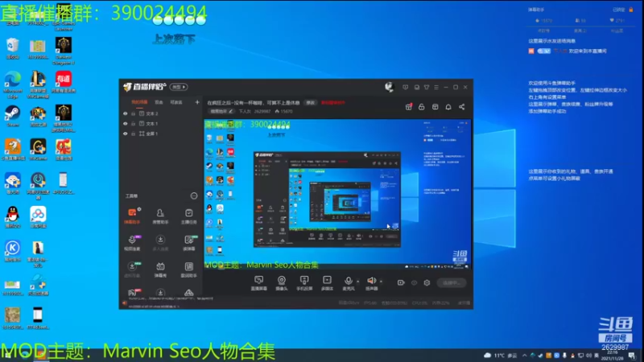Select the 全屏 1 source row

point(160,134)
